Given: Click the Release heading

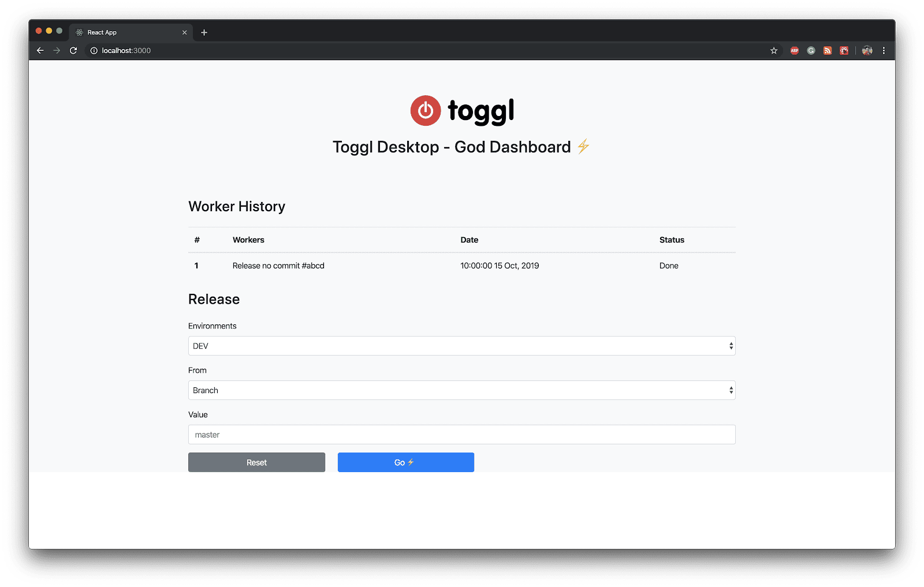Looking at the screenshot, I should (x=214, y=300).
